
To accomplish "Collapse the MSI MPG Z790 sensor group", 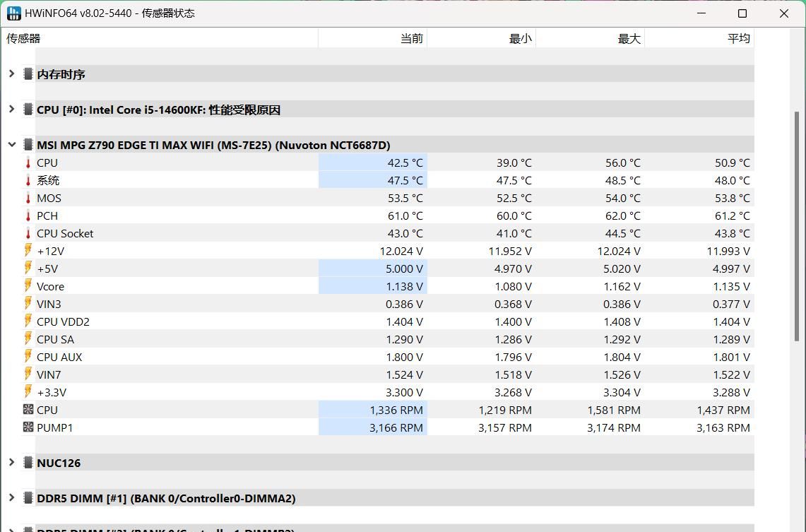I will [11, 144].
